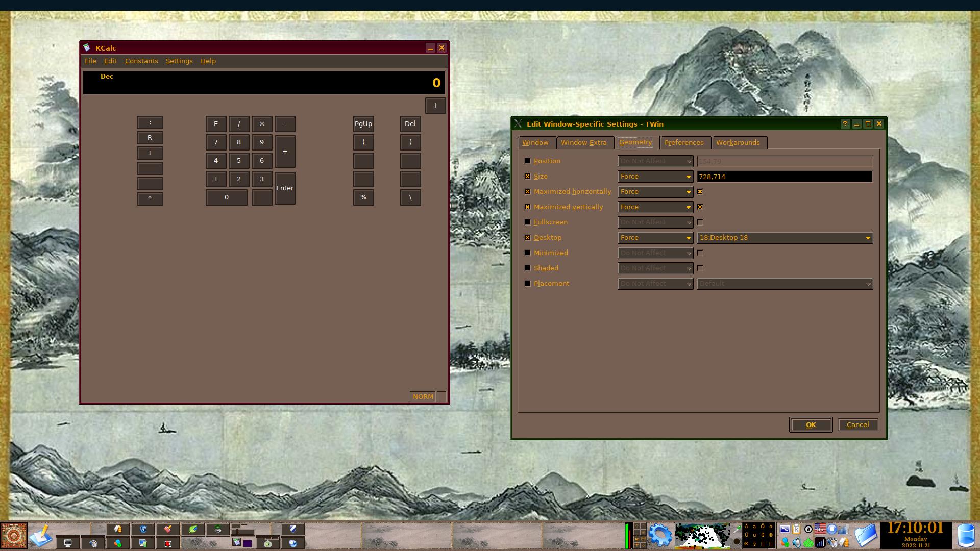Open the Maximized vertically 'Force' dropdown

(x=655, y=207)
